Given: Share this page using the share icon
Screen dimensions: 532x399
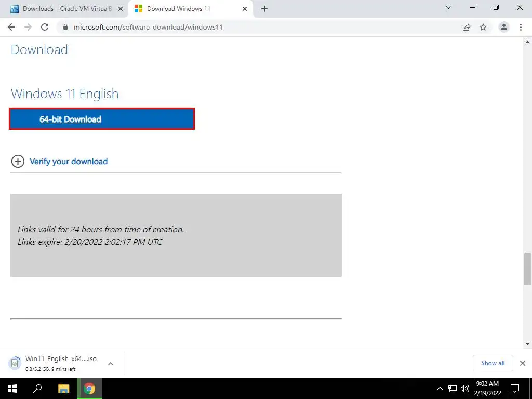Looking at the screenshot, I should pos(467,27).
